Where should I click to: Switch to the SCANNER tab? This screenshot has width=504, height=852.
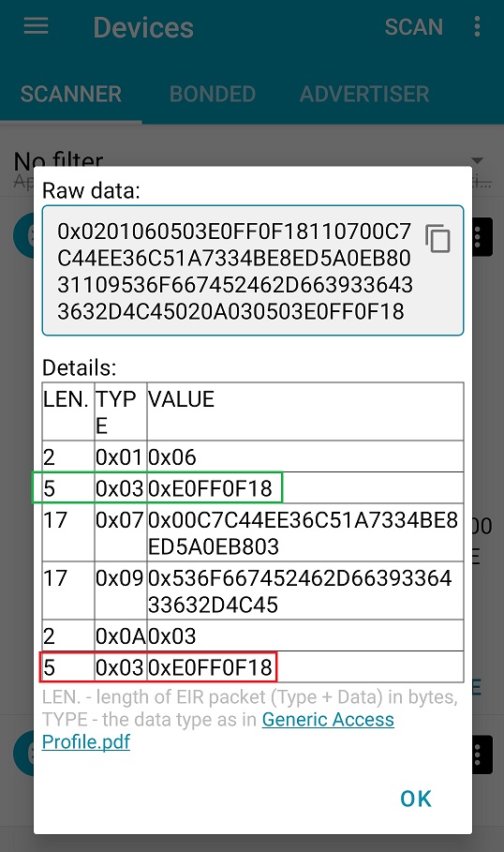[x=71, y=94]
